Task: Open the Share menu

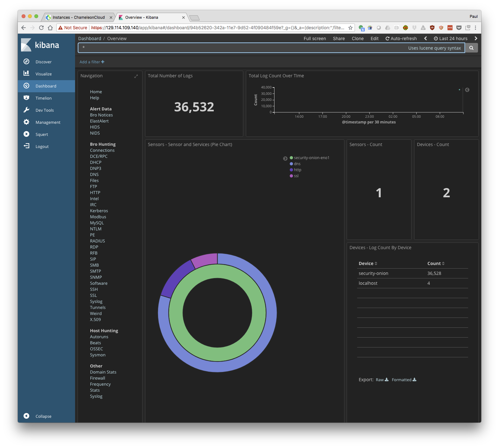Action: pos(339,38)
